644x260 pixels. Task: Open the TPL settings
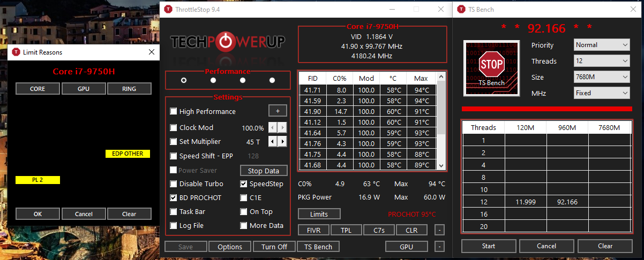346,230
